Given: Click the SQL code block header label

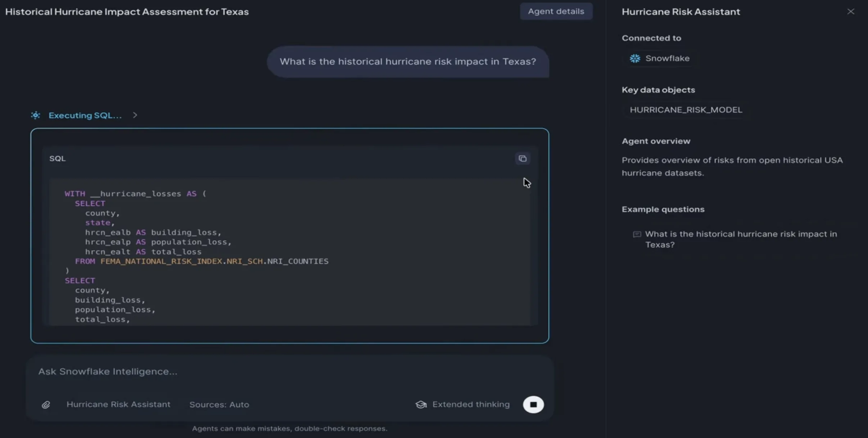Looking at the screenshot, I should point(58,158).
